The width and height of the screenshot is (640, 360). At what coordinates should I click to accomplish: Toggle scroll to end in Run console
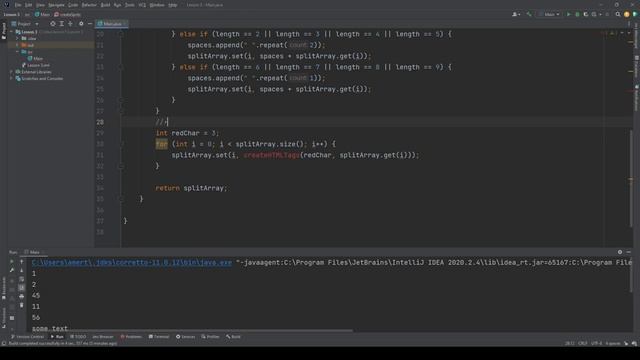22,288
